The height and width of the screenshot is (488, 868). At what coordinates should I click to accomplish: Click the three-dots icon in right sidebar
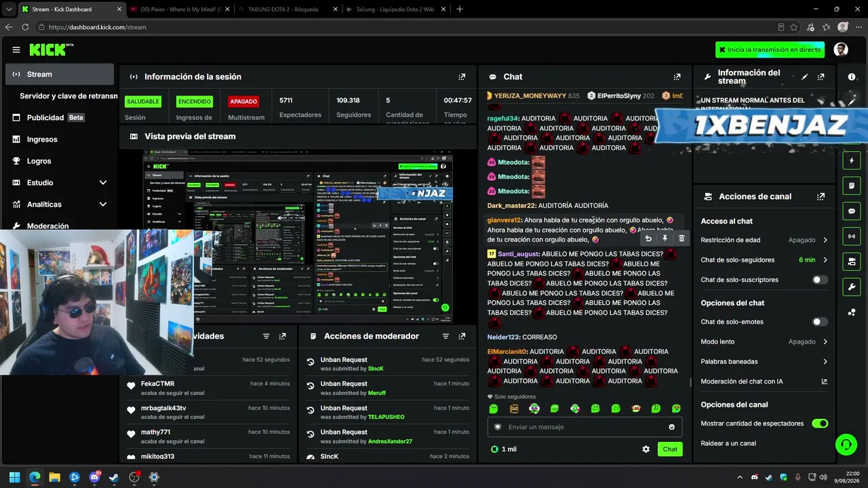(852, 312)
